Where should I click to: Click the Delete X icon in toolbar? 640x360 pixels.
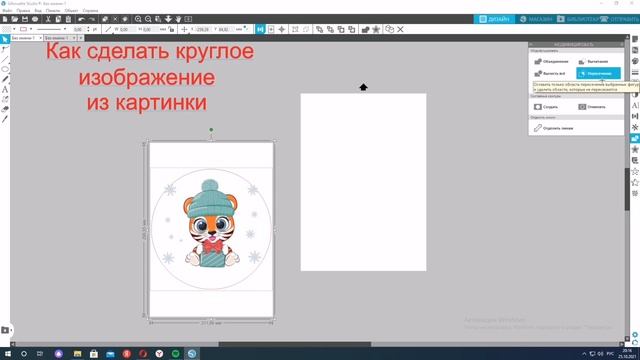pyautogui.click(x=400, y=29)
